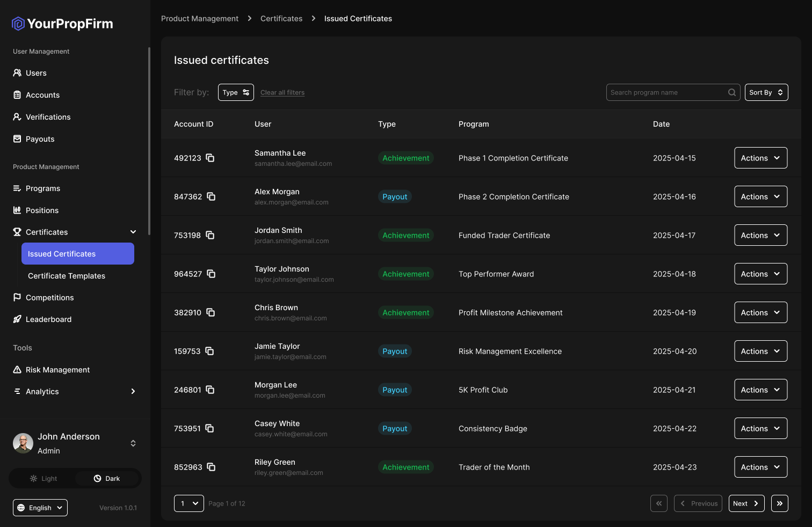Focus the Search program name field
812x527 pixels.
click(x=666, y=92)
